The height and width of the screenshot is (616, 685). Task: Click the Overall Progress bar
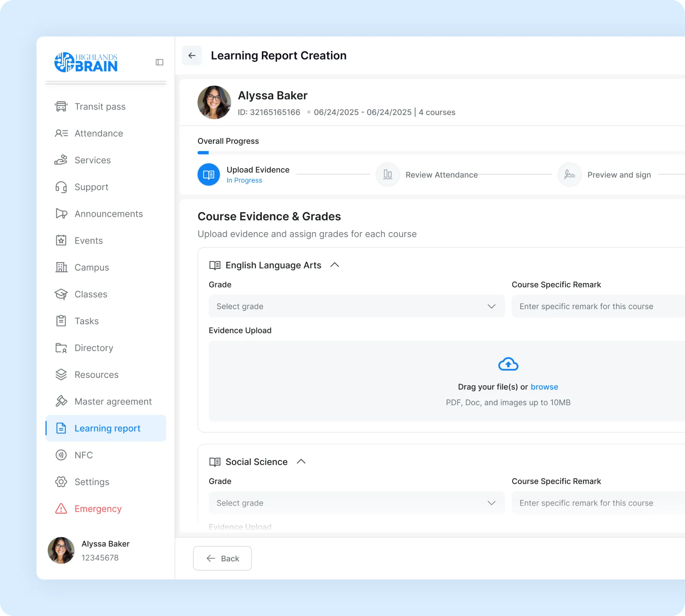pyautogui.click(x=441, y=152)
